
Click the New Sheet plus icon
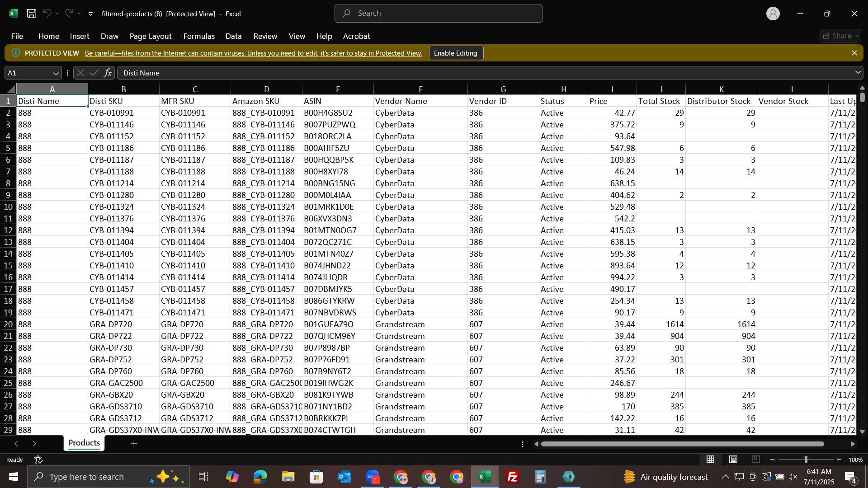(134, 444)
